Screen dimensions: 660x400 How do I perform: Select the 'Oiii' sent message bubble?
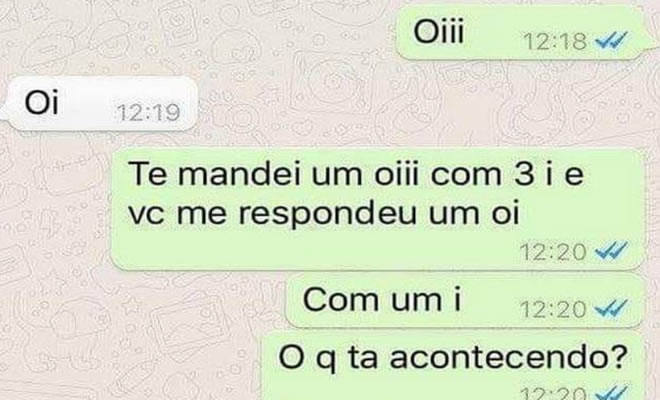pos(521,32)
